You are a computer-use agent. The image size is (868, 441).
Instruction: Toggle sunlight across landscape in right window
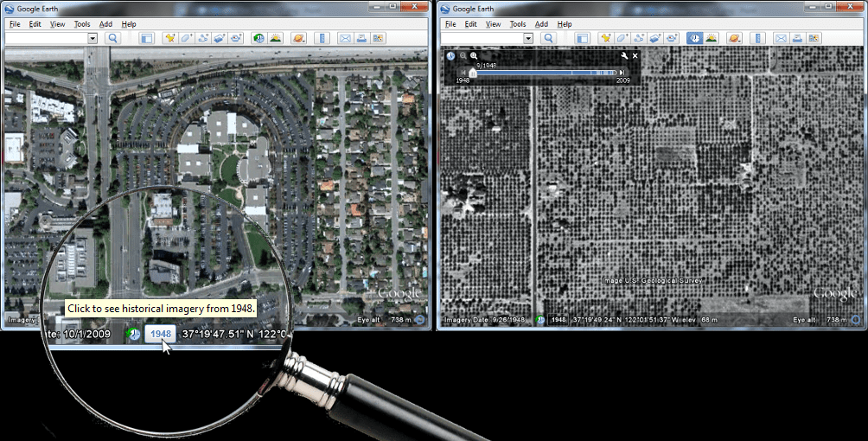click(711, 38)
